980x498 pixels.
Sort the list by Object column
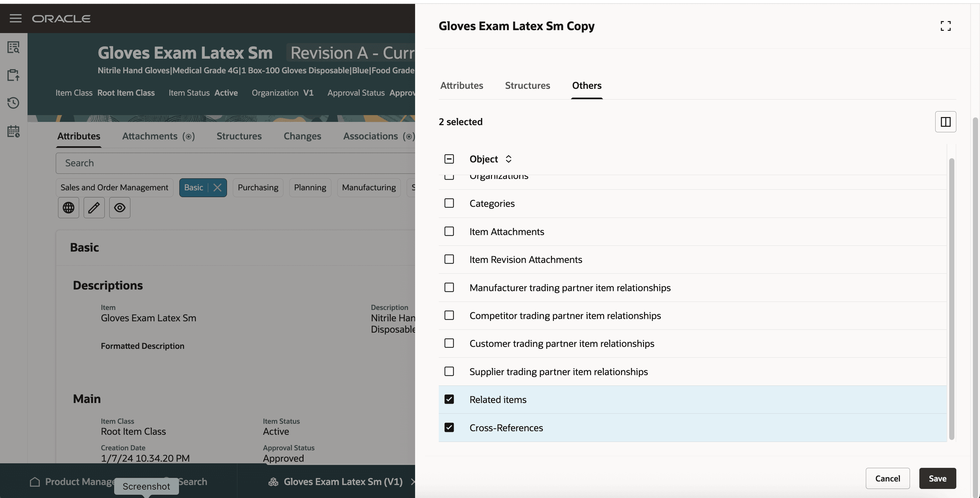coord(508,159)
